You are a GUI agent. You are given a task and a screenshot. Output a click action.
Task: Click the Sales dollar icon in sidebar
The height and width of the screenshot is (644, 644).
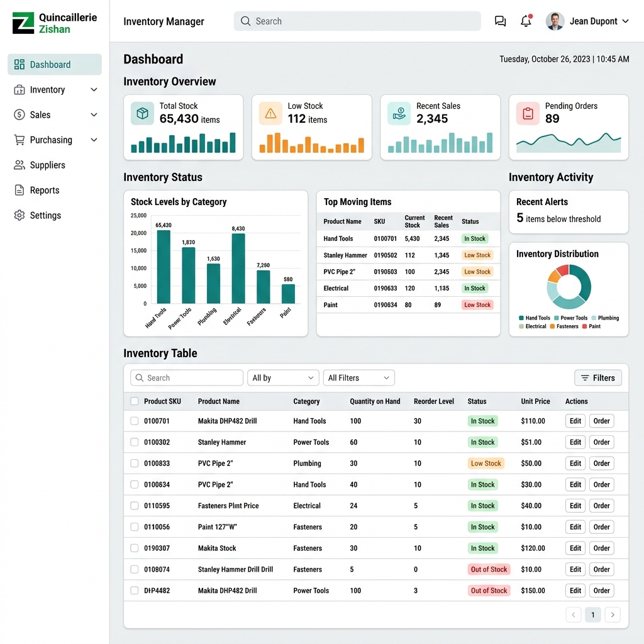point(19,114)
